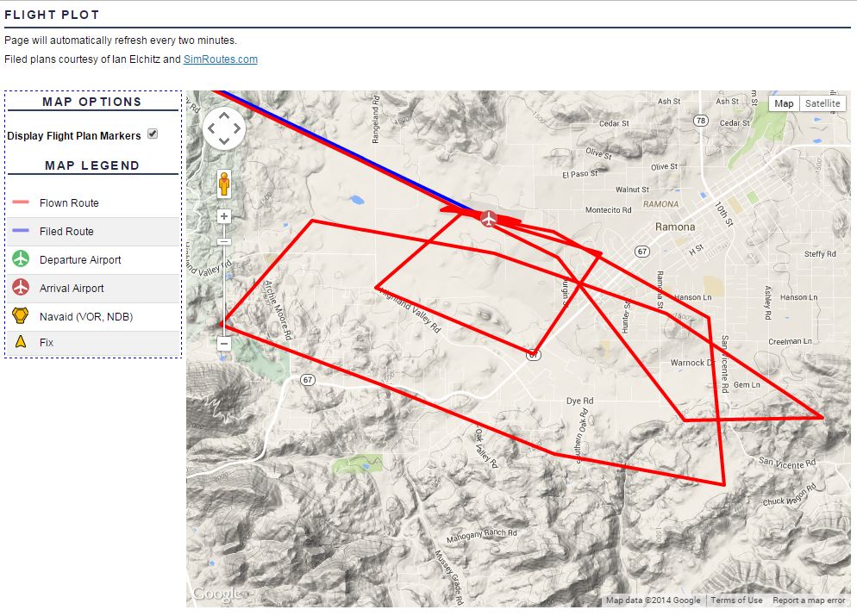Click the Google logo on the map
The image size is (857, 616).
click(216, 594)
